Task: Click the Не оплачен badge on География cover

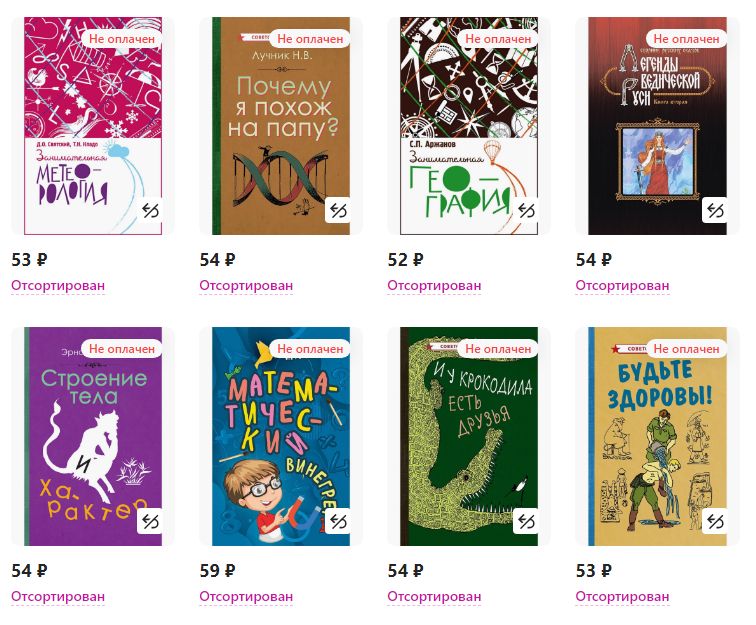Action: coord(498,39)
